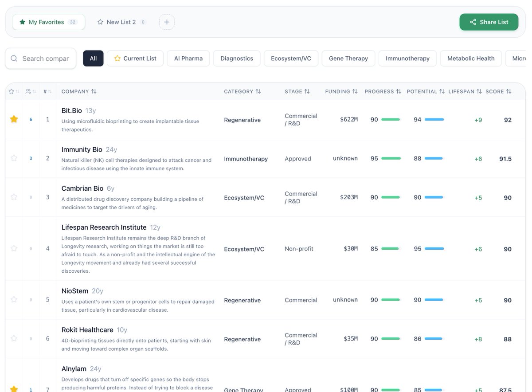Filter by Immunotherapy category
532x392 pixels.
[407, 59]
